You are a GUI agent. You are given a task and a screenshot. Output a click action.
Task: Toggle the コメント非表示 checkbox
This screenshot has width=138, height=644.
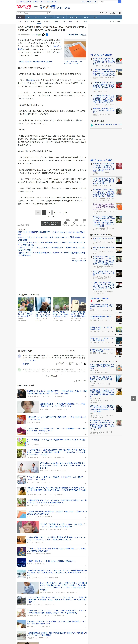pos(75,380)
